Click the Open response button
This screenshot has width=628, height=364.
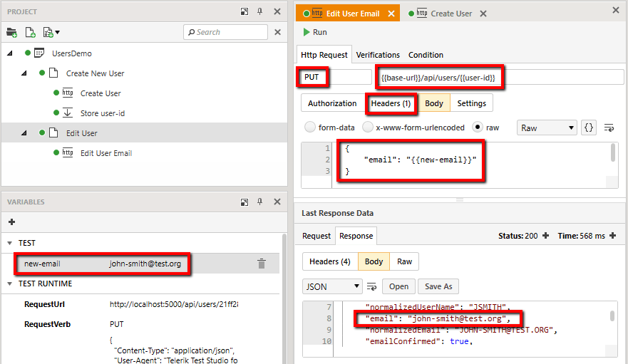pyautogui.click(x=398, y=286)
